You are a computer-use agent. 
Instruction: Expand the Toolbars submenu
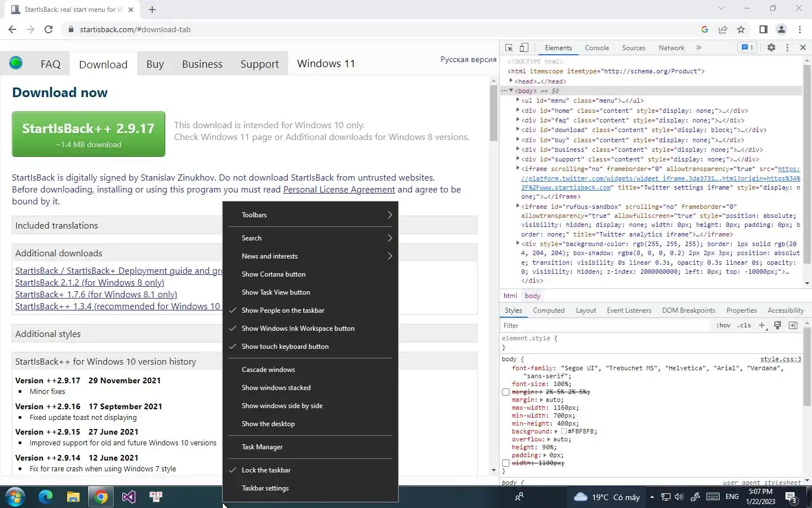click(x=310, y=215)
